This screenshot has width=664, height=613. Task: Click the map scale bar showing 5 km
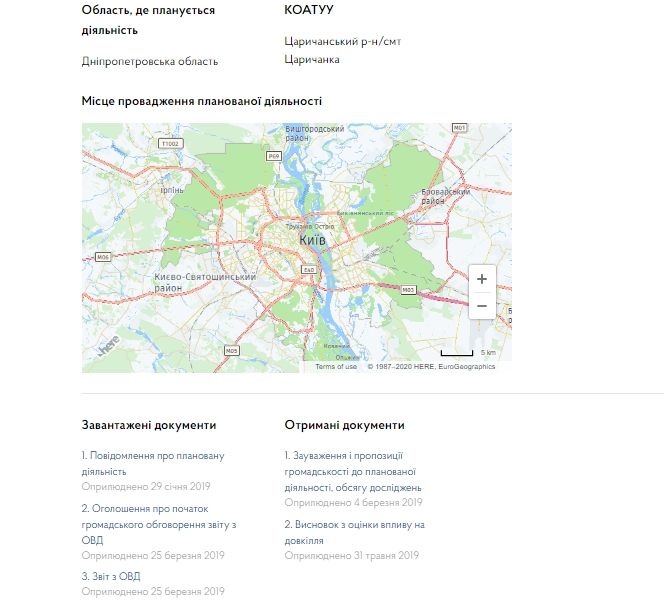click(457, 353)
